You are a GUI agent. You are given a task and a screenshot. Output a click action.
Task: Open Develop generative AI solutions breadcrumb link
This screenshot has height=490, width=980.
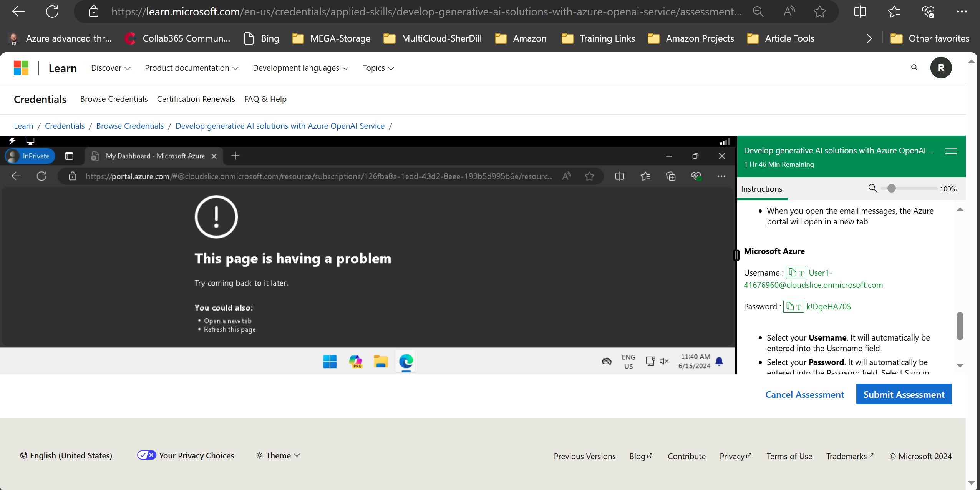(280, 126)
